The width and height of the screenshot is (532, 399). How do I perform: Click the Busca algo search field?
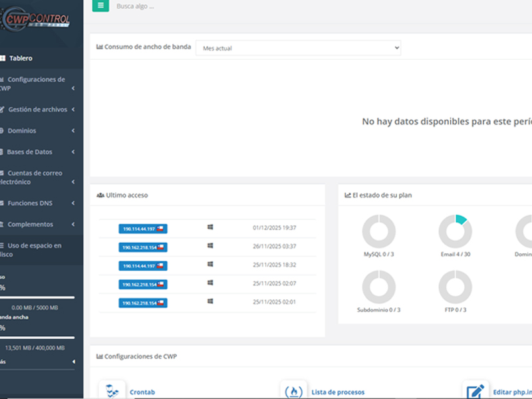click(x=199, y=6)
